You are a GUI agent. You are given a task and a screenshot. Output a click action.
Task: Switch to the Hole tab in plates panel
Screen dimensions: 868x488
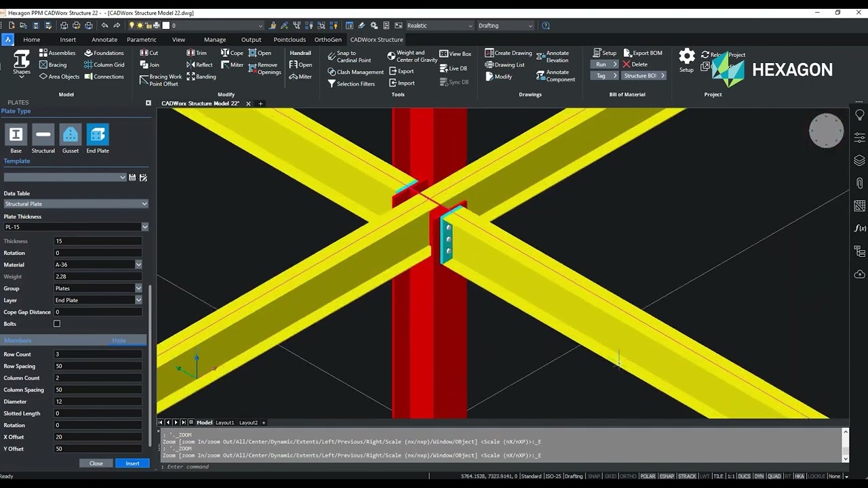(119, 340)
